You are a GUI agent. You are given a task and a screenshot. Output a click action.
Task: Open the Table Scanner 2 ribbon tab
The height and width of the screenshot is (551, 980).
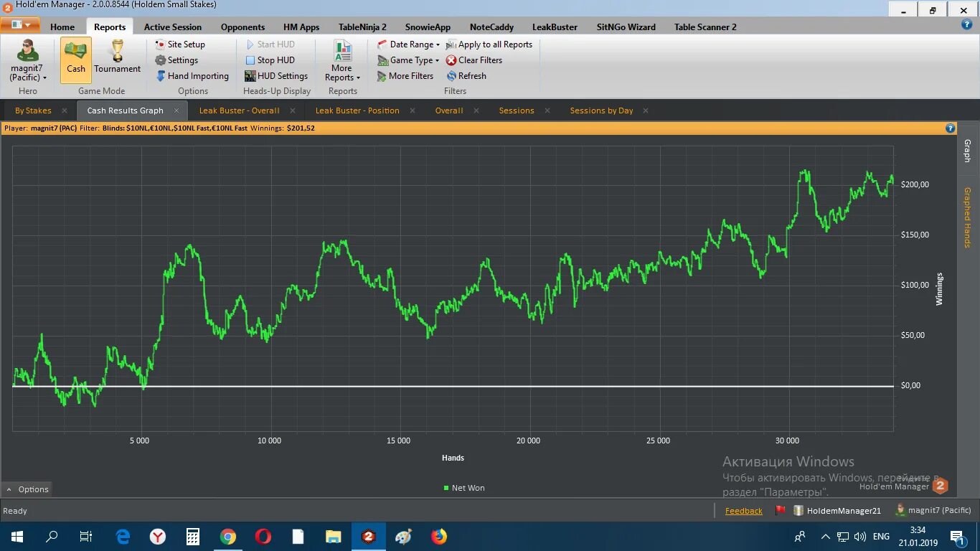pyautogui.click(x=705, y=27)
